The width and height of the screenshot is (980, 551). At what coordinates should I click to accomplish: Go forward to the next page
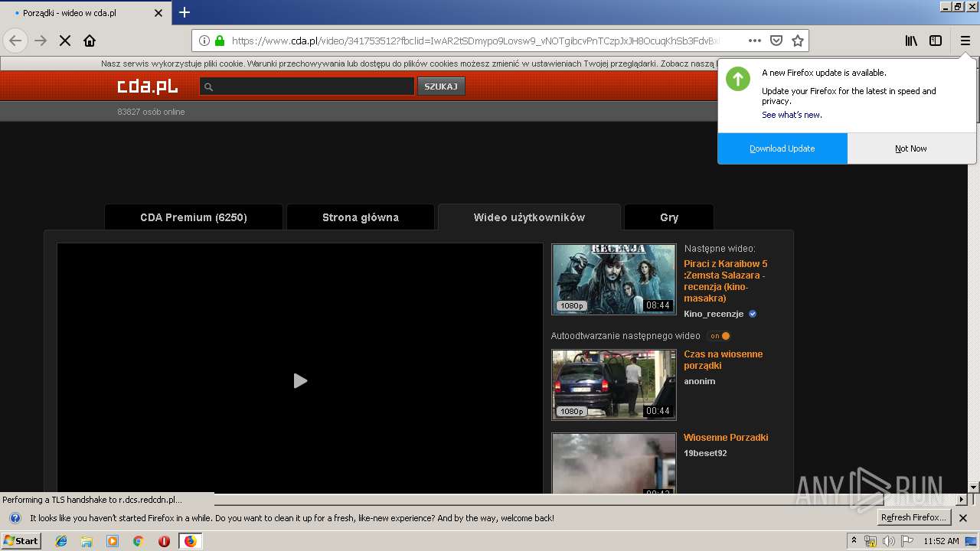pos(41,41)
